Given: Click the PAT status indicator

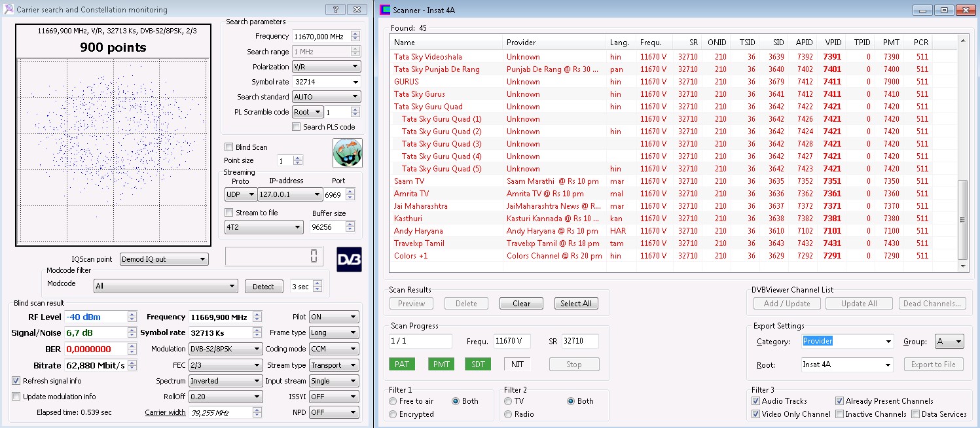Looking at the screenshot, I should point(401,364).
